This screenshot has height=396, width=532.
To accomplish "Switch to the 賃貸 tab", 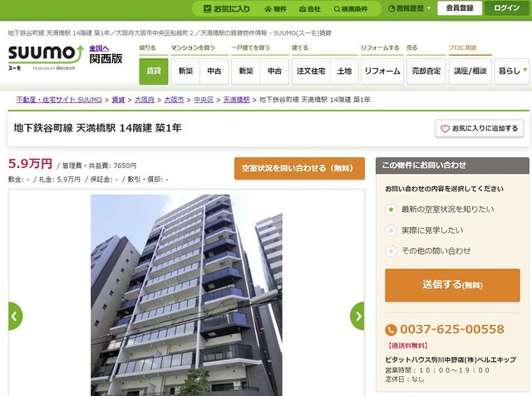I will coord(154,71).
